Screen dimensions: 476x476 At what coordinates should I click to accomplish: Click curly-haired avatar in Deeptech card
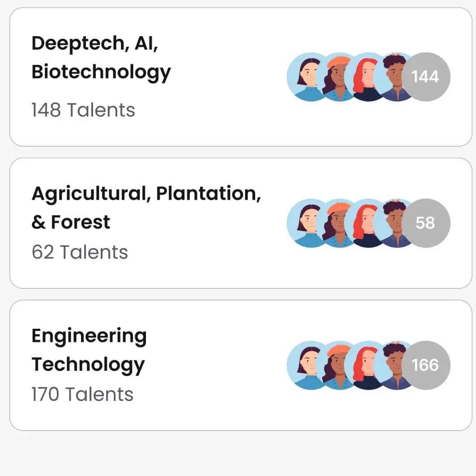click(x=391, y=77)
